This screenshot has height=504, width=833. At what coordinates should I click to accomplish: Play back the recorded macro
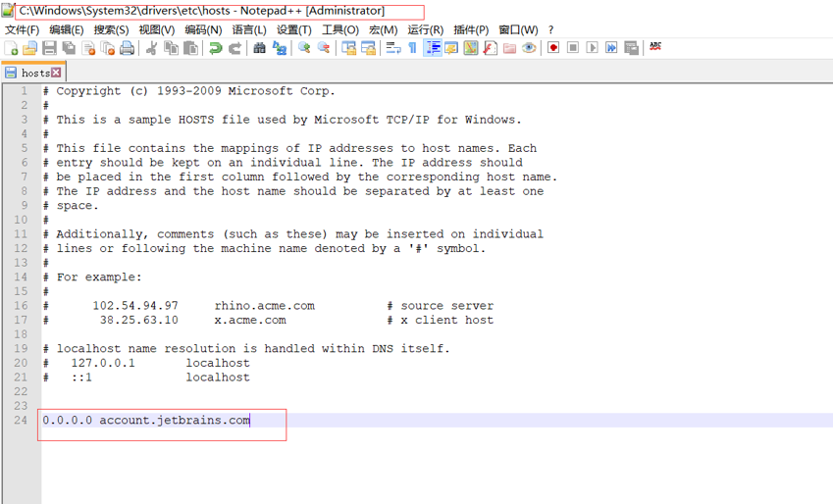click(592, 48)
